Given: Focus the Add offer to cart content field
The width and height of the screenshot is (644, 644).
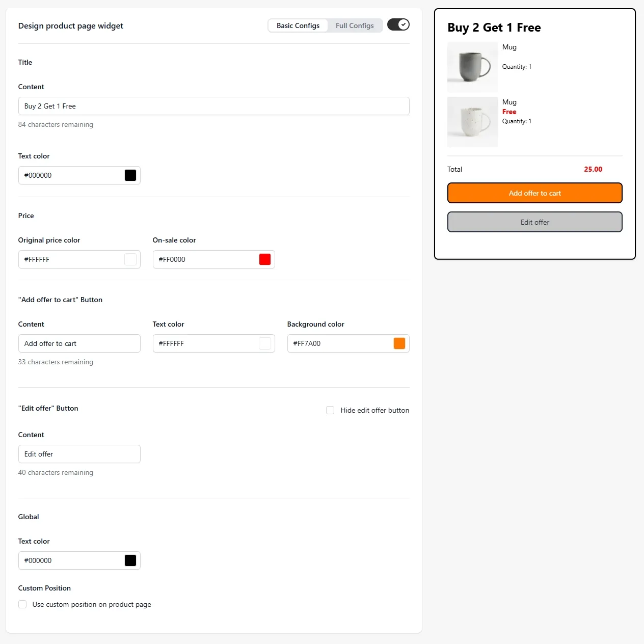Looking at the screenshot, I should coord(79,343).
